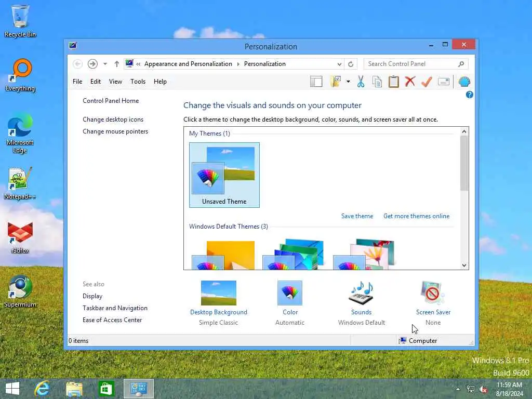The height and width of the screenshot is (399, 532).
Task: Click the muted volume tray icon
Action: point(483,389)
